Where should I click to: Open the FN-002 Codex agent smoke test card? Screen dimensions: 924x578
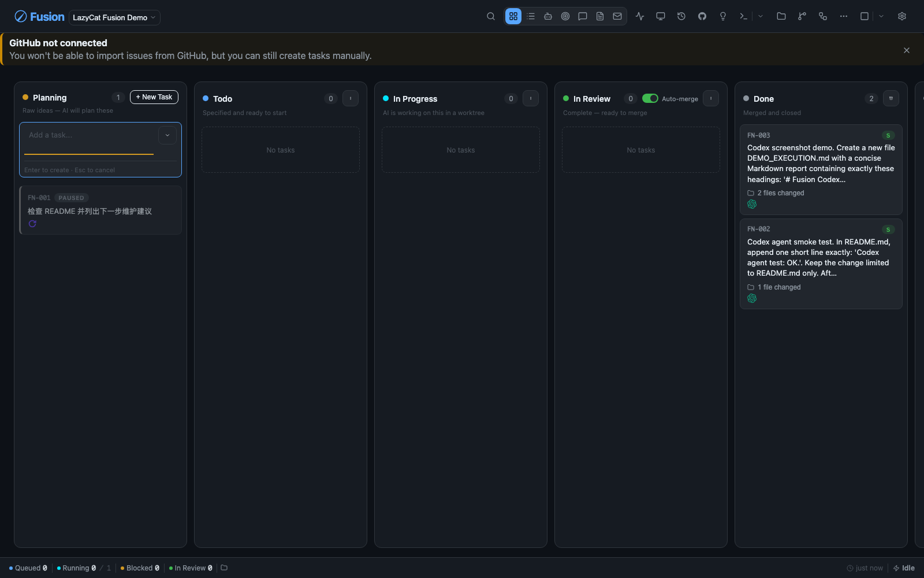pyautogui.click(x=821, y=264)
